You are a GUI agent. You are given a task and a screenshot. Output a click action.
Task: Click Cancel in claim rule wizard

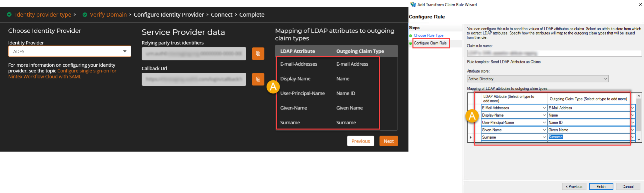pyautogui.click(x=628, y=187)
